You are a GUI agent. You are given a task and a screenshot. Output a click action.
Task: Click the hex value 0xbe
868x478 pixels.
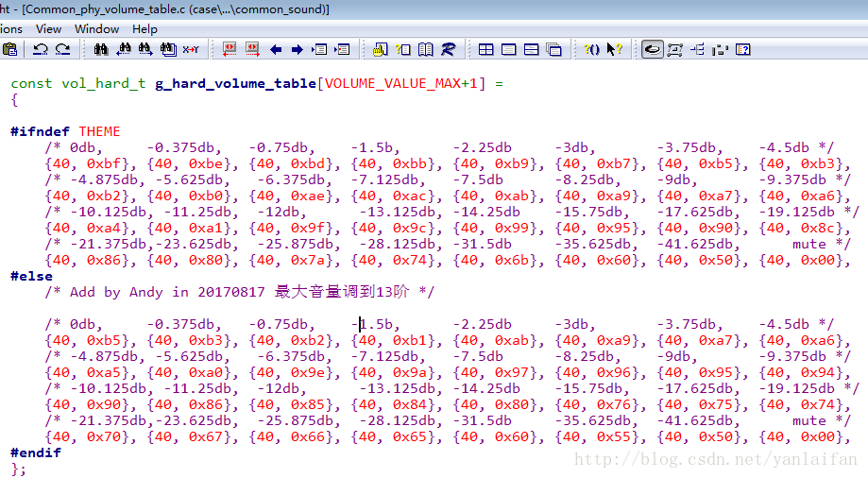tap(205, 164)
